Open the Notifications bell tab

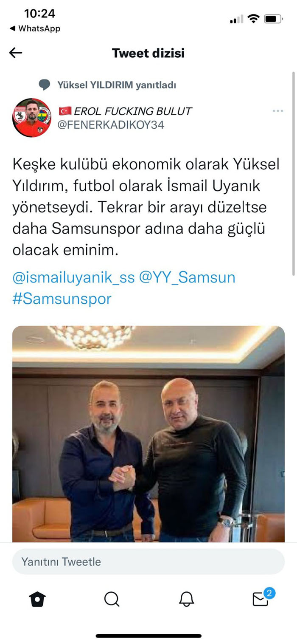(186, 599)
